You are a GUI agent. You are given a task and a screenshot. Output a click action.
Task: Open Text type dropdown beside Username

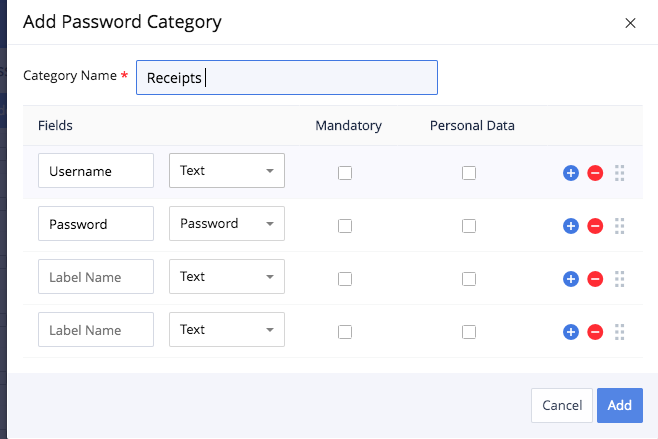click(227, 171)
